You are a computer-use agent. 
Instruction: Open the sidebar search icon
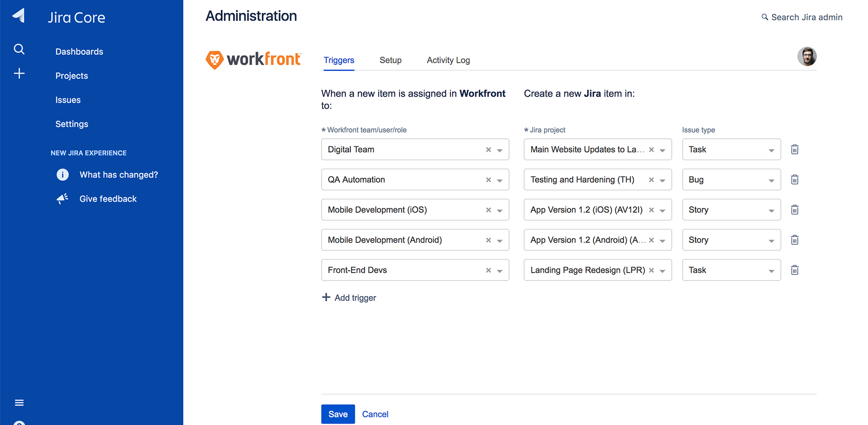[19, 49]
